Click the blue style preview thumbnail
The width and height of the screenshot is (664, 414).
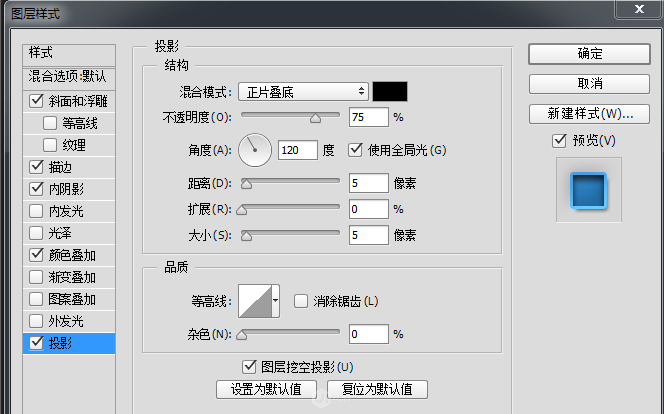coord(589,190)
